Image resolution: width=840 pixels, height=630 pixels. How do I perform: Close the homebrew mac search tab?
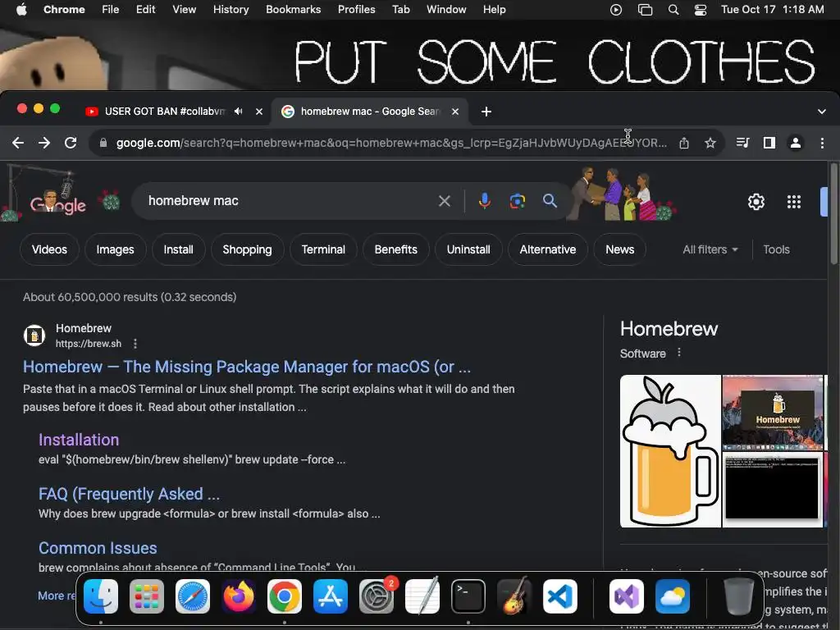(x=454, y=112)
